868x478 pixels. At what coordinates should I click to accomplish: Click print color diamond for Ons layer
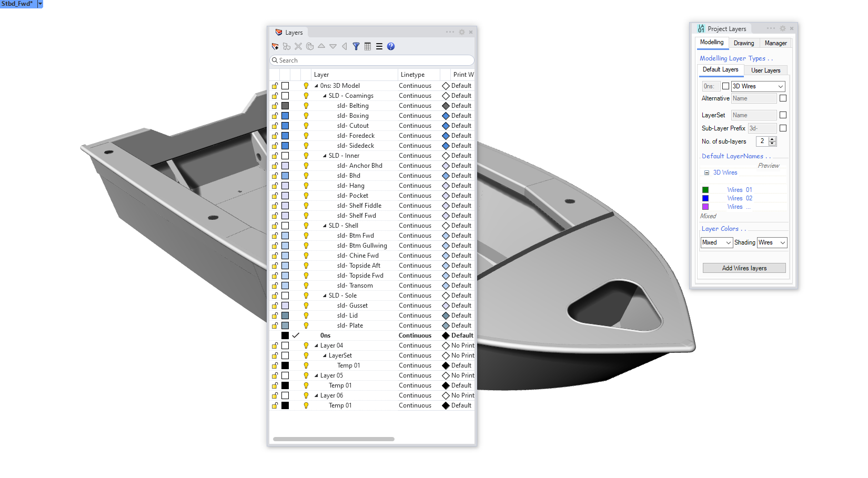coord(446,335)
